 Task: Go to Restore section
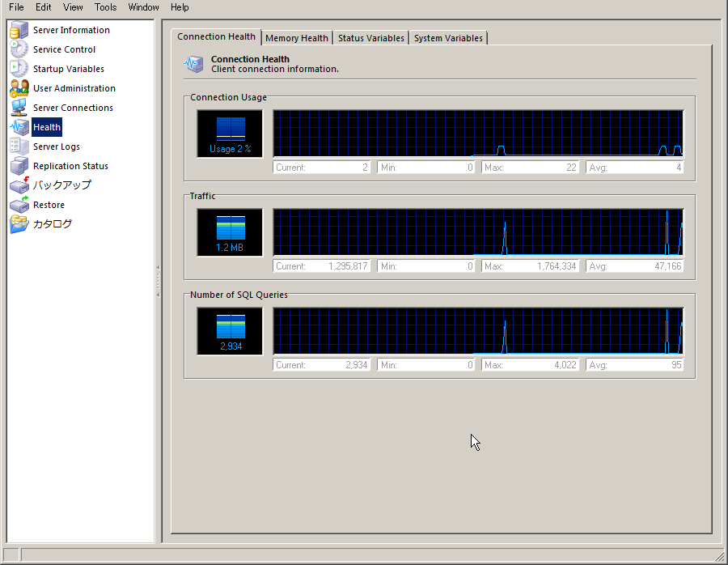tap(49, 205)
